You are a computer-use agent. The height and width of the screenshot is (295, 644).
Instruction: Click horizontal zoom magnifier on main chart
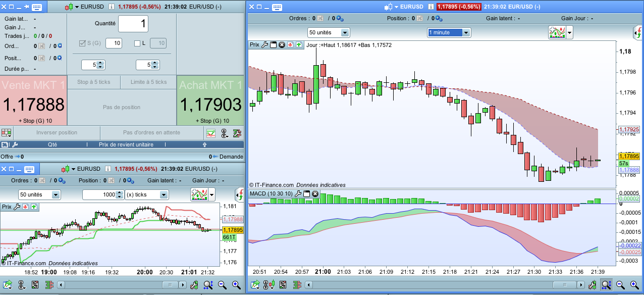tap(606, 285)
